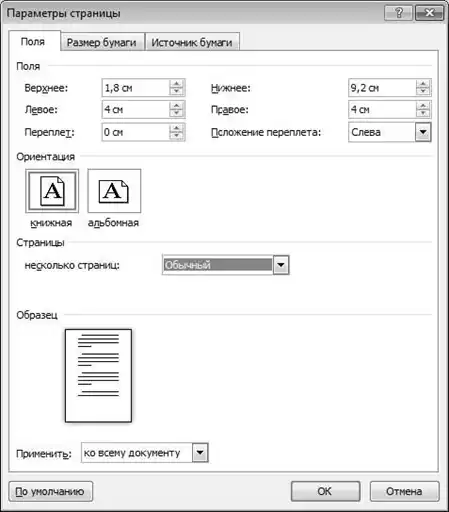Increase the Правое margin value

[423, 105]
